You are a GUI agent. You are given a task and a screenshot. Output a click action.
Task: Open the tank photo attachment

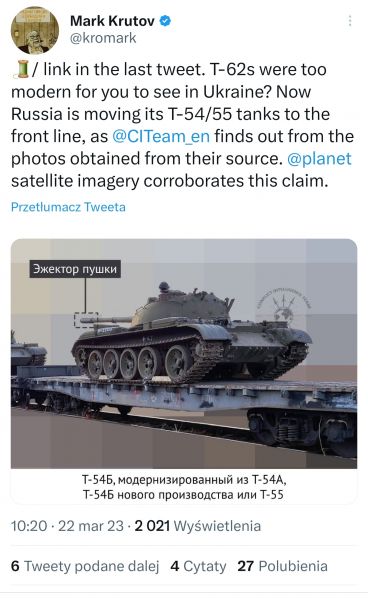tap(184, 354)
